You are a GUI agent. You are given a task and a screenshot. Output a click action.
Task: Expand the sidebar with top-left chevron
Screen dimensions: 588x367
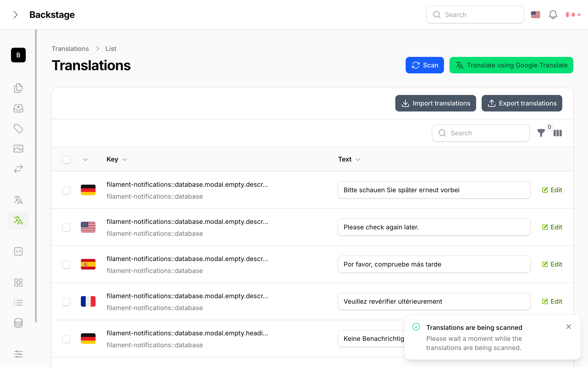16,15
